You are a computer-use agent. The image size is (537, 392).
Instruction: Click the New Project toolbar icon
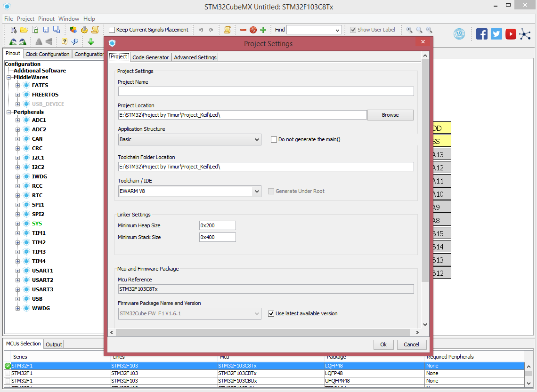point(13,30)
